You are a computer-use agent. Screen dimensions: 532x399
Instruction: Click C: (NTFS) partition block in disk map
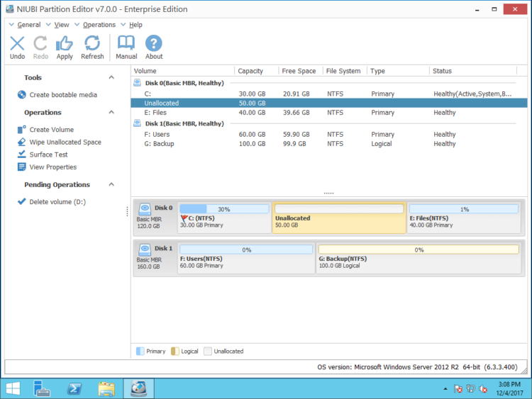tap(224, 218)
